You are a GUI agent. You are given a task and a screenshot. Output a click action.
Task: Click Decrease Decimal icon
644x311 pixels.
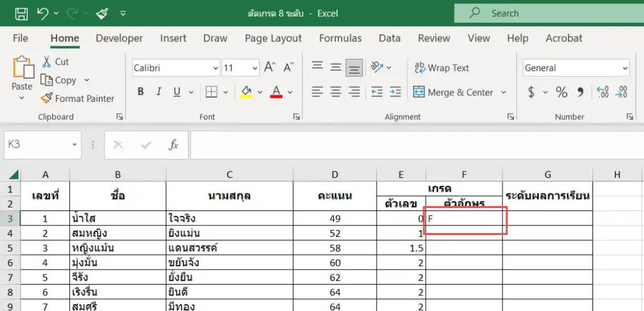(x=621, y=92)
